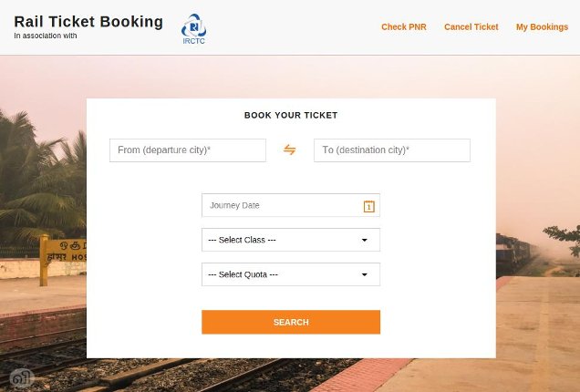Click the Select Quota dropdown arrow
The height and width of the screenshot is (392, 580).
(365, 274)
